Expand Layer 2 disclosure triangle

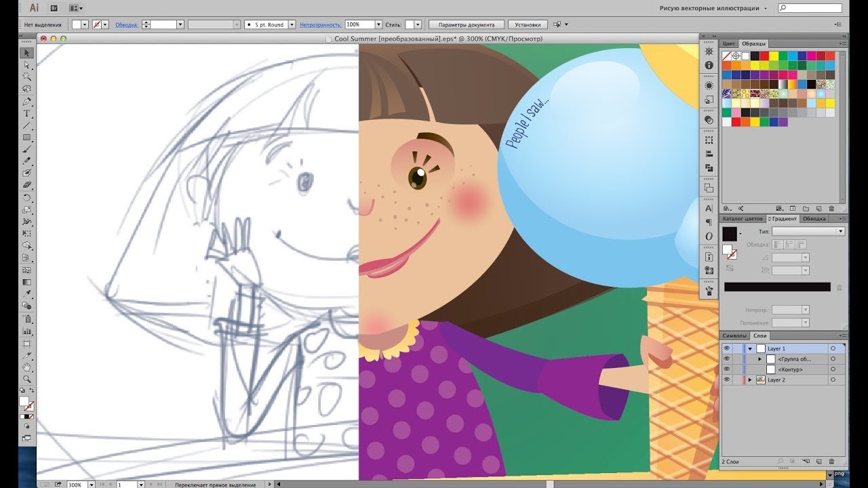750,380
